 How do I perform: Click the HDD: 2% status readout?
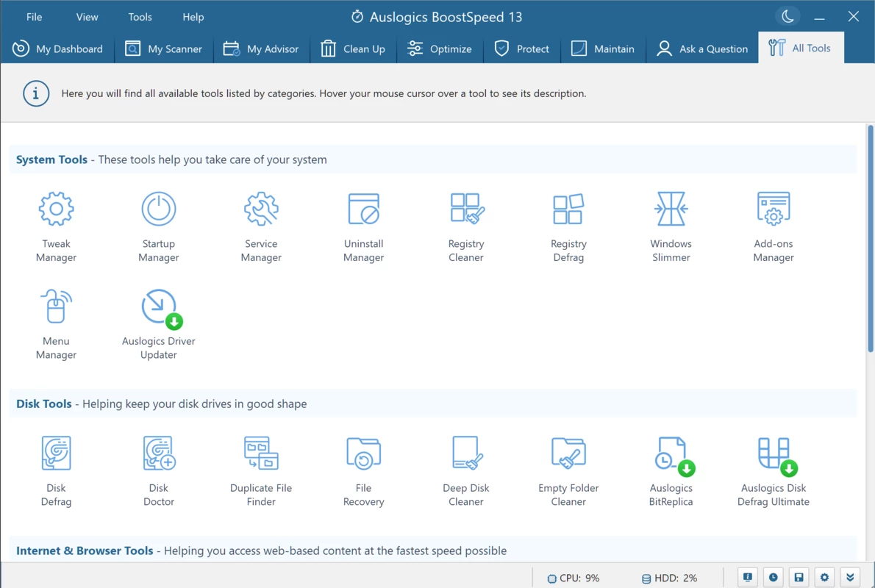(669, 578)
